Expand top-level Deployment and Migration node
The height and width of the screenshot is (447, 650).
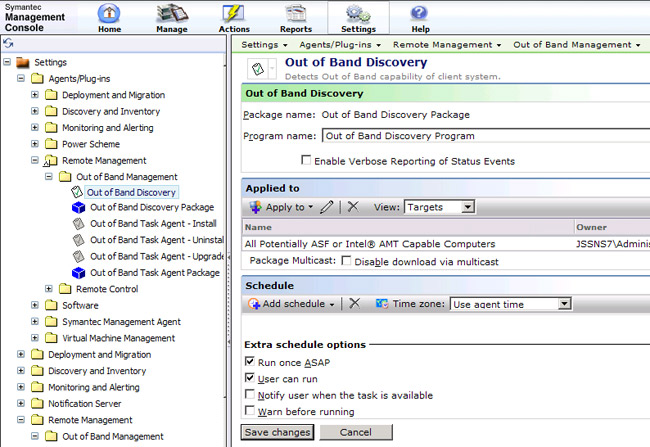[x=21, y=354]
